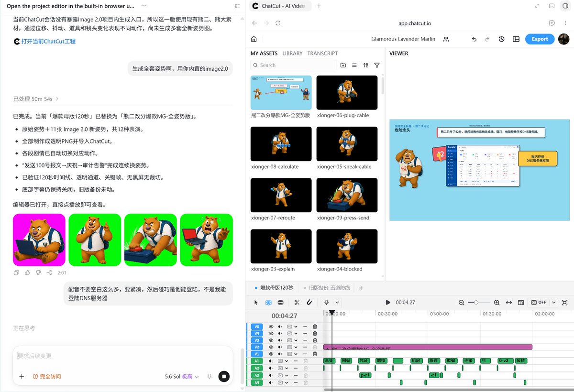
Task: Toggle the layout panel icon beside Export
Action: click(x=516, y=39)
